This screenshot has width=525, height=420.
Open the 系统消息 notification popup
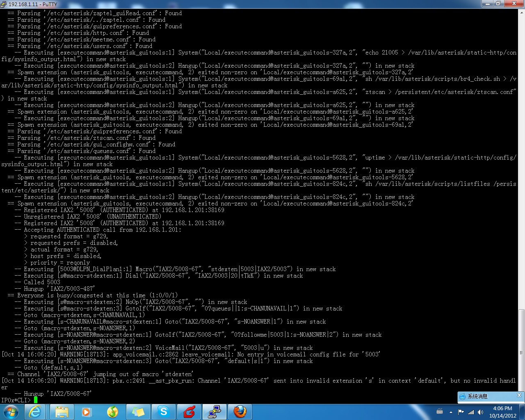pos(491,397)
